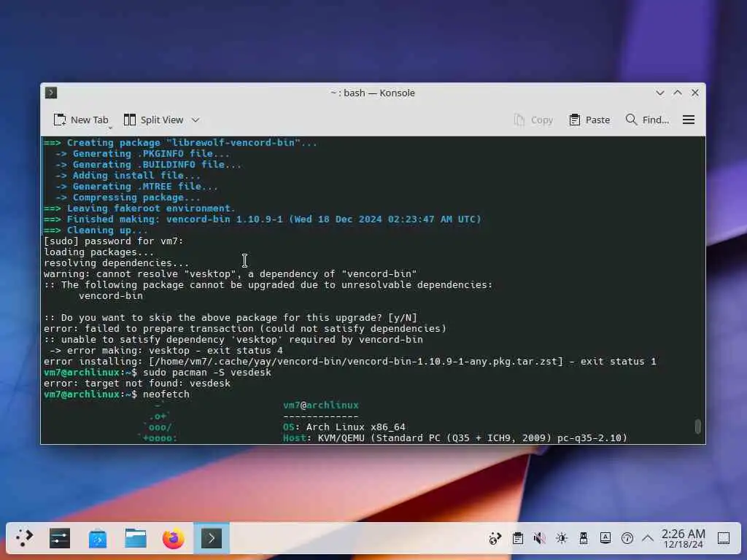Minimize the Konsole window

pyautogui.click(x=659, y=93)
